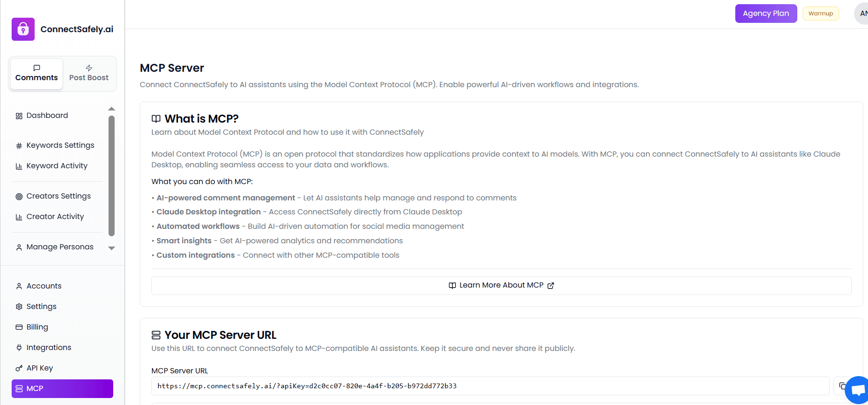Expand more sidebar items with the down chevron
The image size is (868, 405).
coord(111,248)
